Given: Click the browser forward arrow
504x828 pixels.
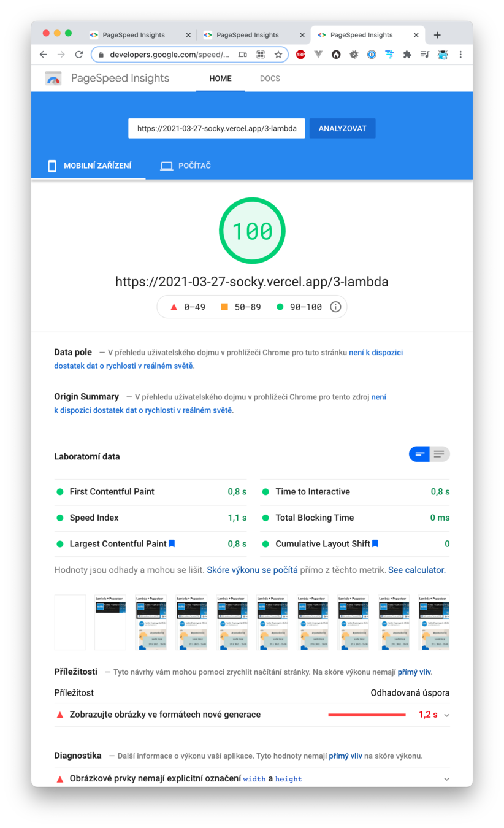Looking at the screenshot, I should [x=61, y=55].
